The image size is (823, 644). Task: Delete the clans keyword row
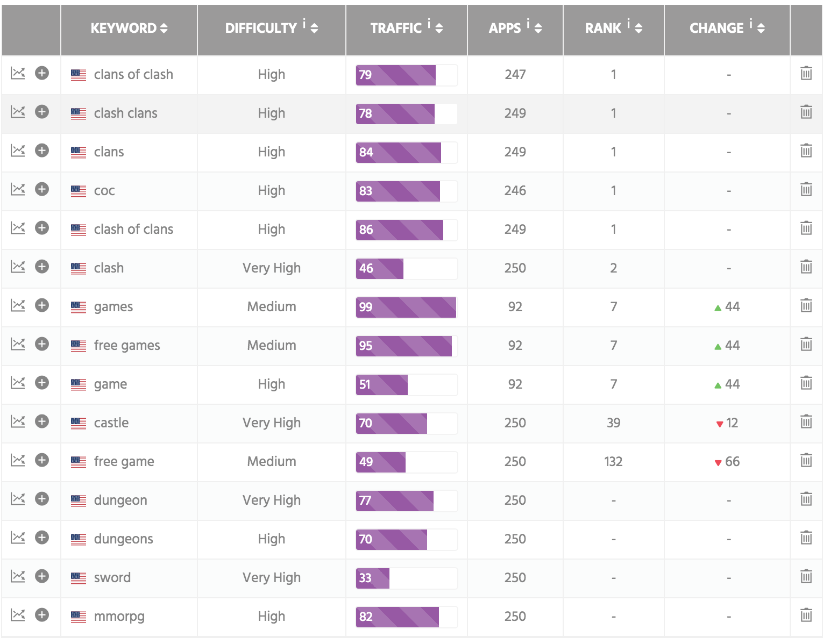pos(806,151)
